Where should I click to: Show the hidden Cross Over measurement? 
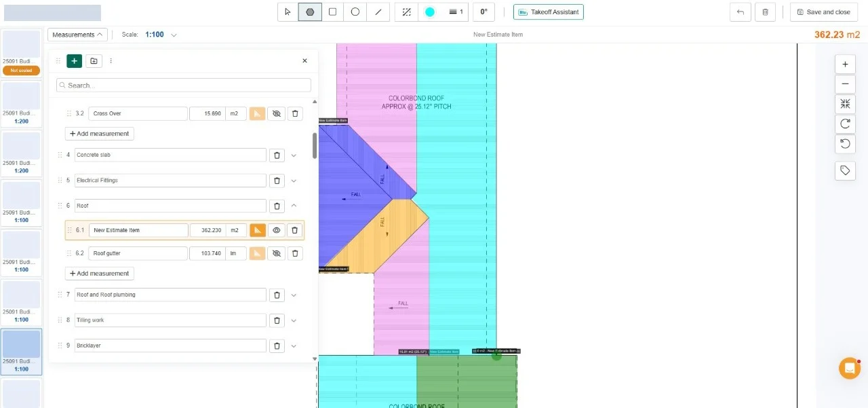pos(276,113)
